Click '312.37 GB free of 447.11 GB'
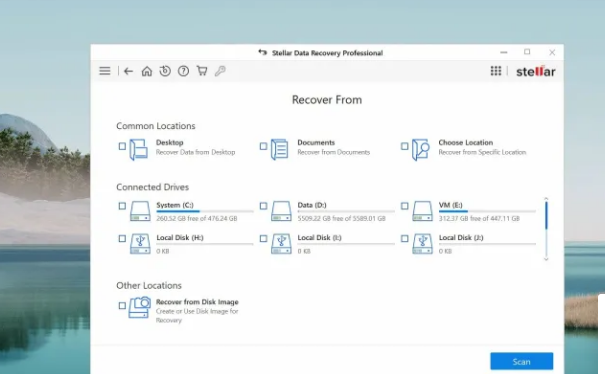Viewport: 605px width, 374px height. click(479, 218)
